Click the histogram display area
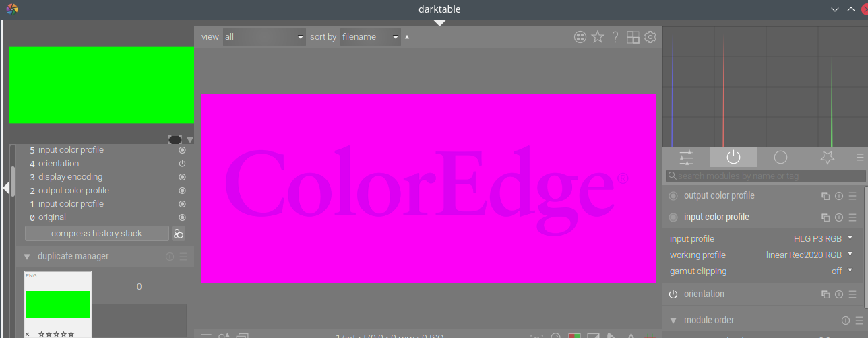Image resolution: width=868 pixels, height=338 pixels. tap(765, 87)
